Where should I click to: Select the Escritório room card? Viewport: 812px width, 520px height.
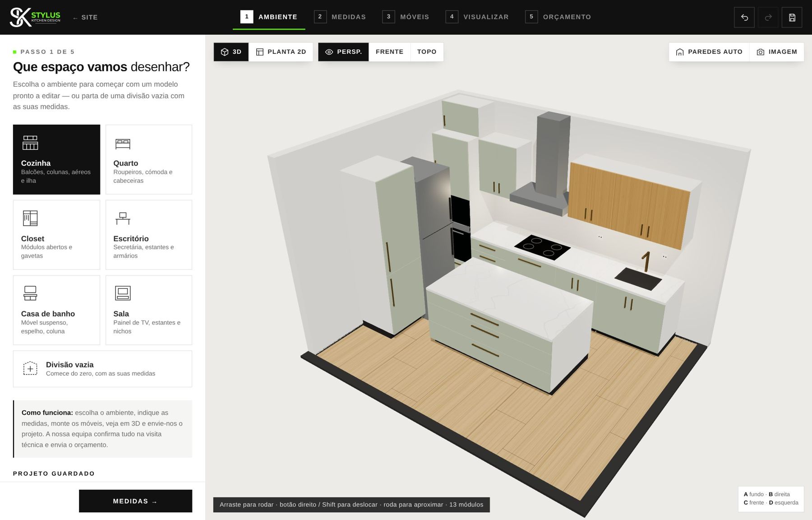(x=149, y=235)
